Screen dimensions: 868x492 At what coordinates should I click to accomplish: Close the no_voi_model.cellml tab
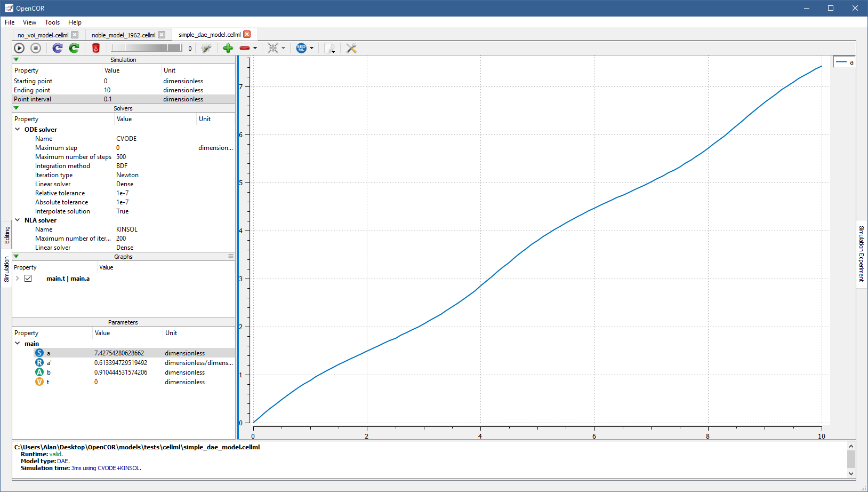75,35
